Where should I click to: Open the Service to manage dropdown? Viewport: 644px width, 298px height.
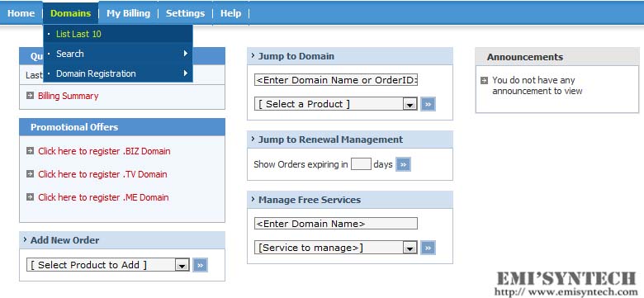pos(336,248)
